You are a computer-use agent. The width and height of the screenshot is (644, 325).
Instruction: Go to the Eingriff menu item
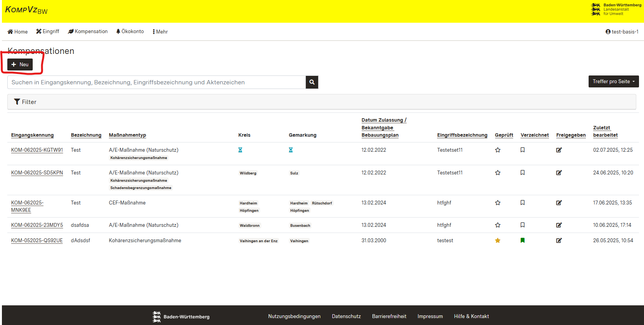click(x=48, y=32)
